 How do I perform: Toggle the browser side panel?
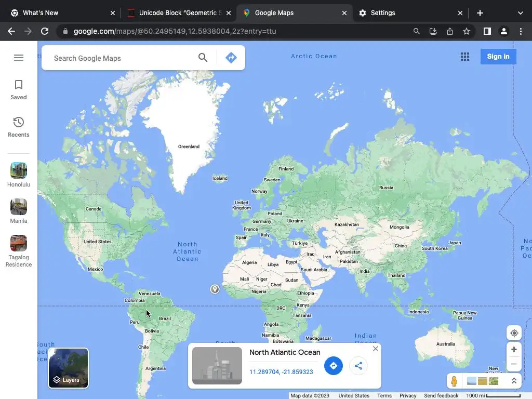click(487, 31)
